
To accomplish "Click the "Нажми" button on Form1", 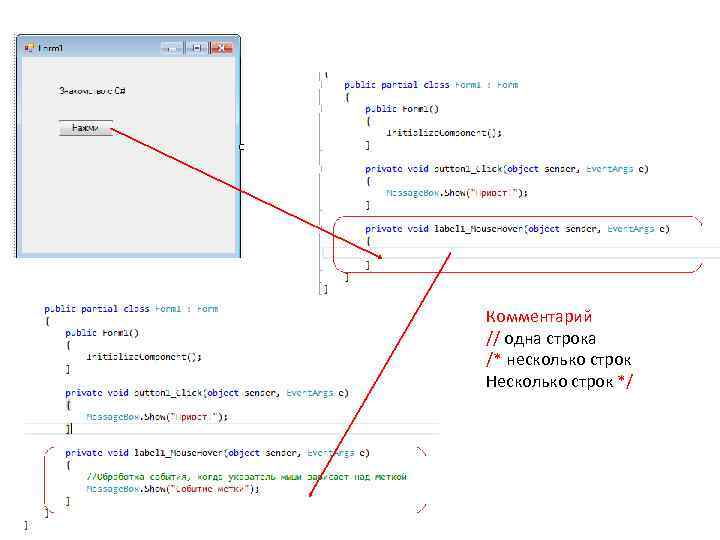I will pyautogui.click(x=85, y=128).
